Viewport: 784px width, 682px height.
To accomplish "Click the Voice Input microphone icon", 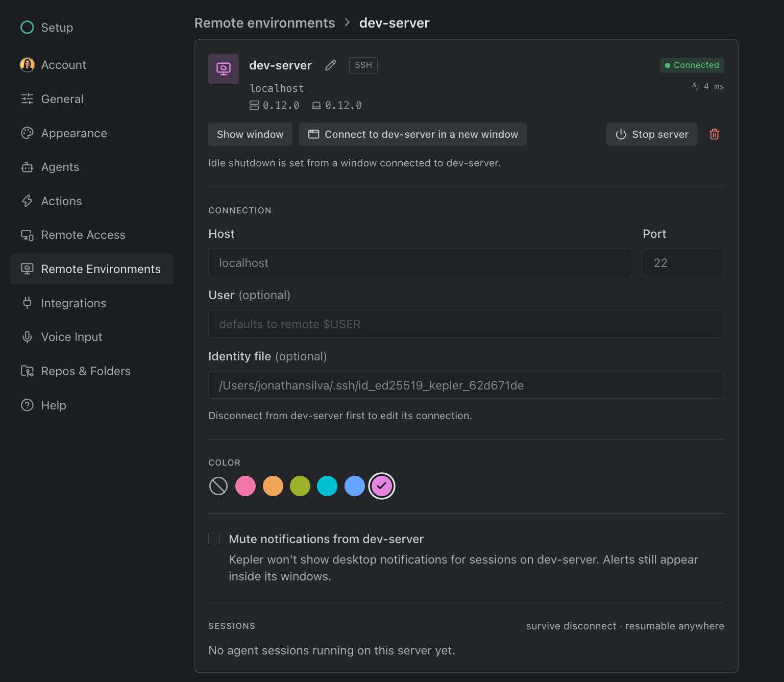I will click(x=27, y=337).
